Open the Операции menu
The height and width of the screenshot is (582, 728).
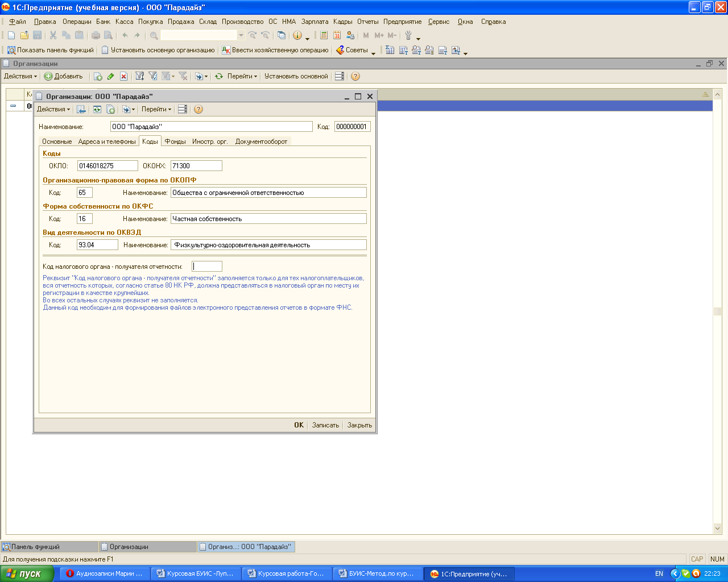point(77,22)
